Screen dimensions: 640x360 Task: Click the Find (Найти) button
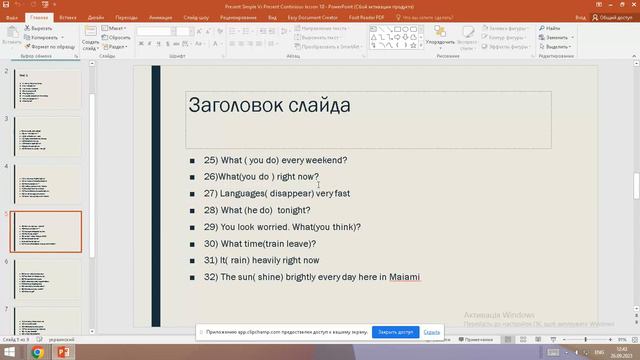(549, 28)
